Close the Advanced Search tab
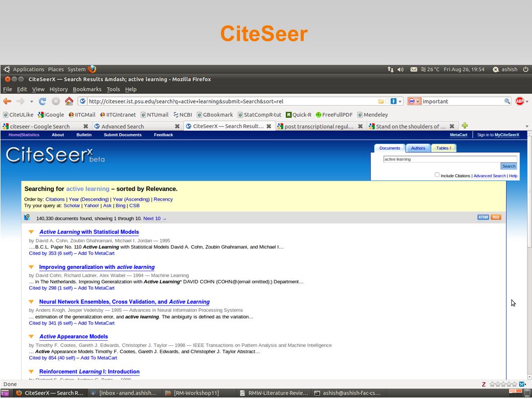Screen dimensions: 532x399 pyautogui.click(x=177, y=126)
